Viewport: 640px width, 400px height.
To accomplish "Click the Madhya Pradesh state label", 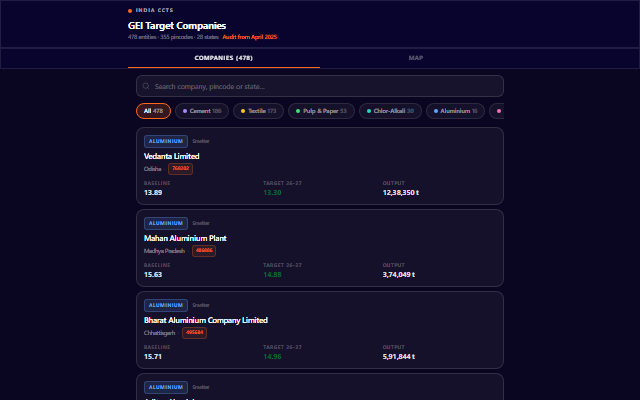I will 164,251.
